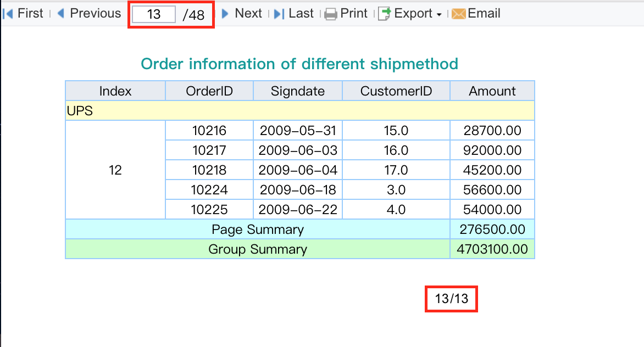Print the report via Print label
The image size is (644, 347).
click(x=354, y=13)
